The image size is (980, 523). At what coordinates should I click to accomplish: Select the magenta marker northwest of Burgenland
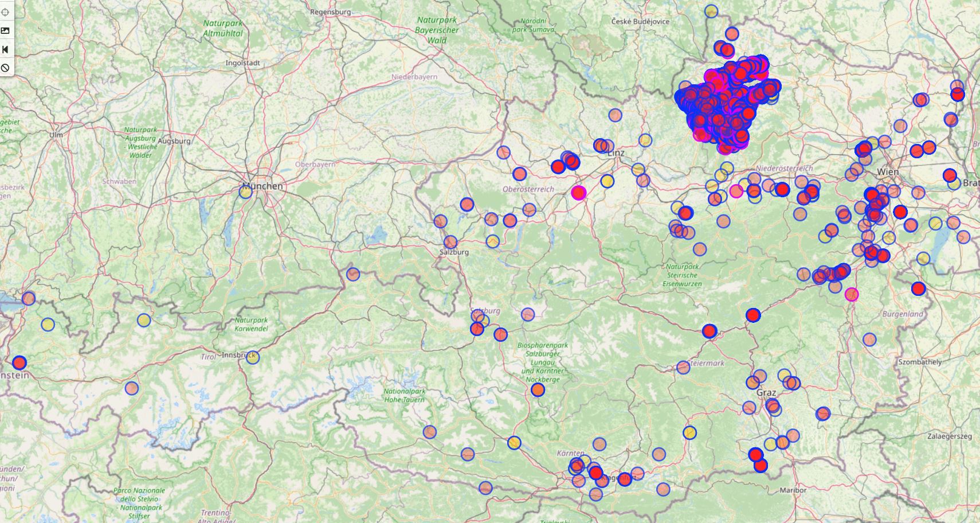(x=852, y=294)
